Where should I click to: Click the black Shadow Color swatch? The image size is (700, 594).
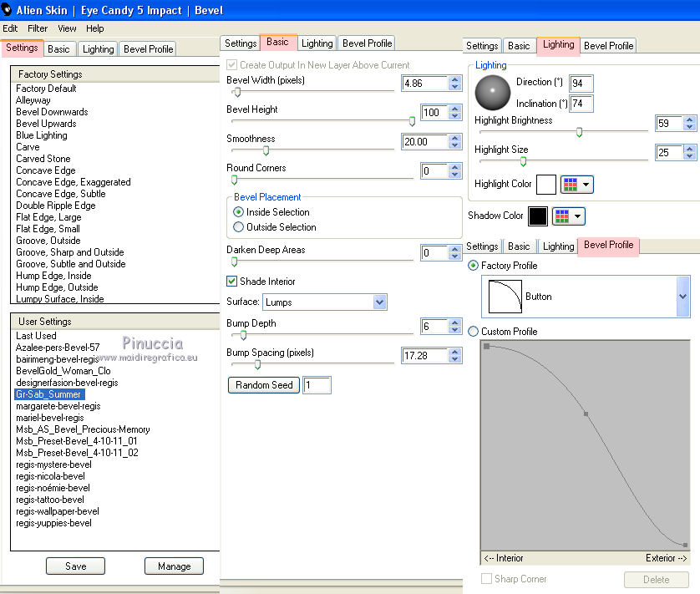538,216
